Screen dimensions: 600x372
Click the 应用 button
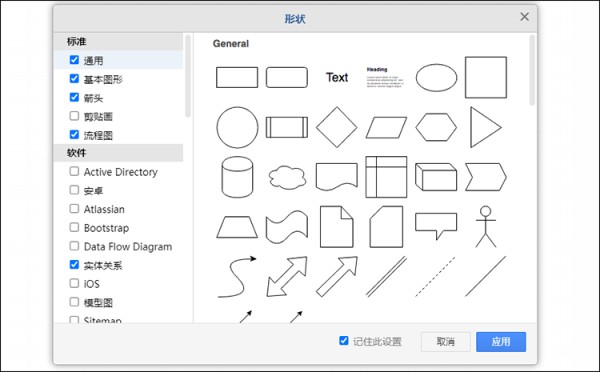click(501, 342)
